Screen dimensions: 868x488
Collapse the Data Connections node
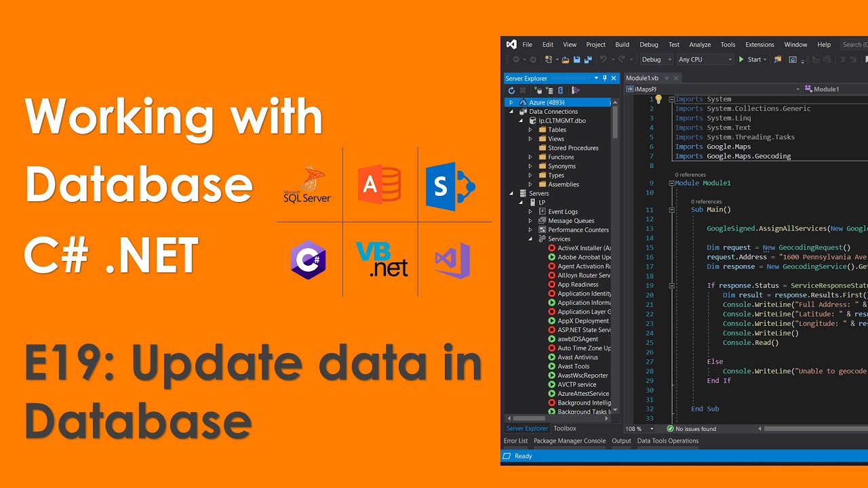click(x=511, y=111)
